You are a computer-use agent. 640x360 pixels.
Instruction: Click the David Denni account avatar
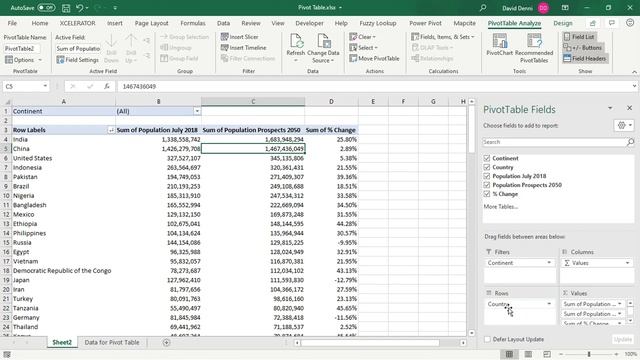pos(543,8)
